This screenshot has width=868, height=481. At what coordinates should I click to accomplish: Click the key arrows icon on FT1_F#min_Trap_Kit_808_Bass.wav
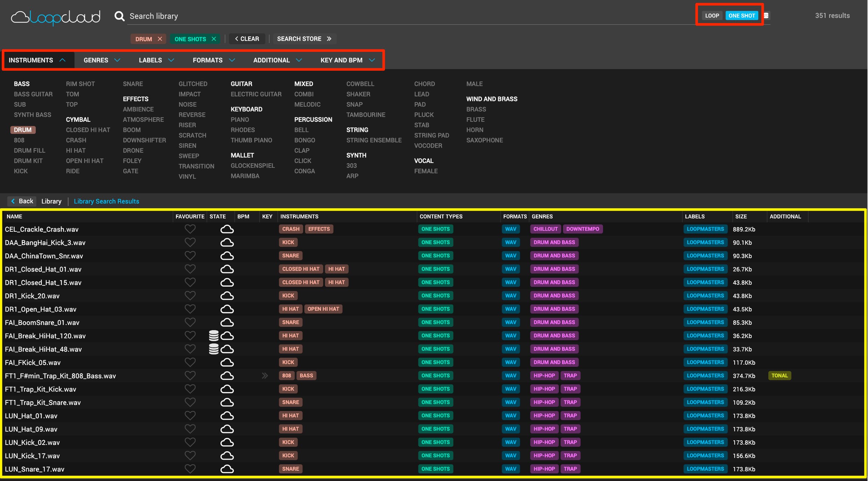tap(265, 376)
